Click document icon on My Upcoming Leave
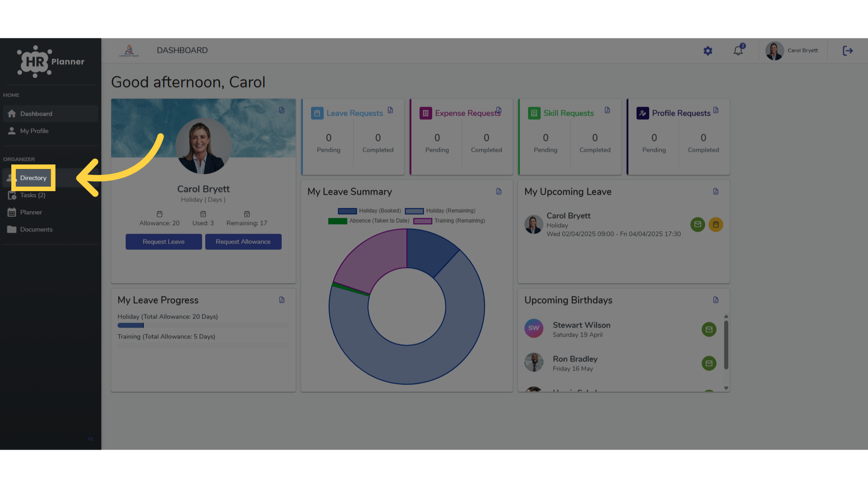Screen dimensions: 868x488 pos(716,192)
